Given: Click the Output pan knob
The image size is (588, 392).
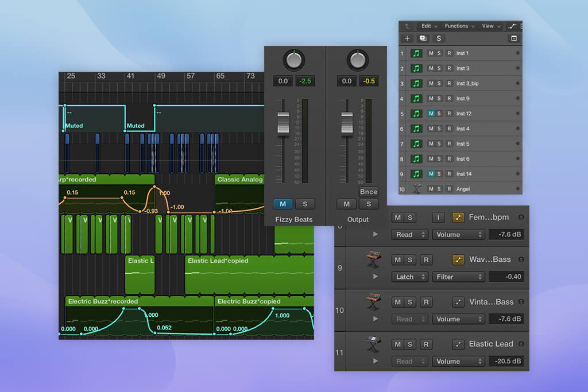Looking at the screenshot, I should pos(358,60).
